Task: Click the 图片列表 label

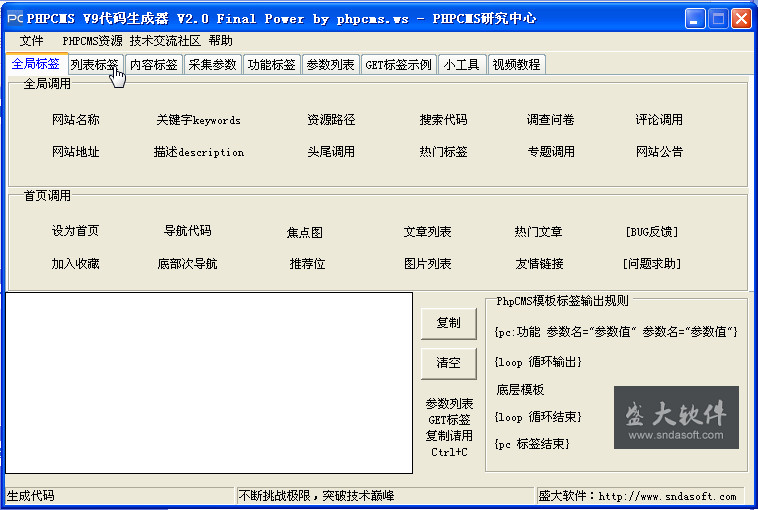Action: pos(427,263)
